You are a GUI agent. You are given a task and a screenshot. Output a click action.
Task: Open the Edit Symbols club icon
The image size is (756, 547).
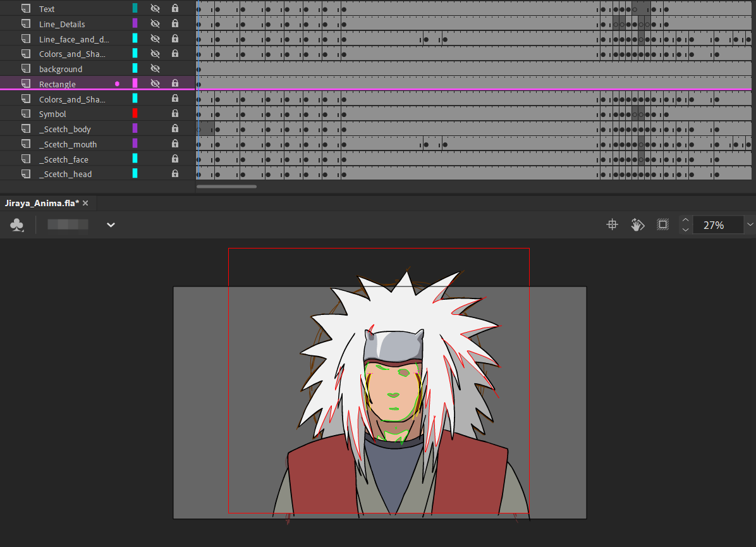(x=17, y=224)
